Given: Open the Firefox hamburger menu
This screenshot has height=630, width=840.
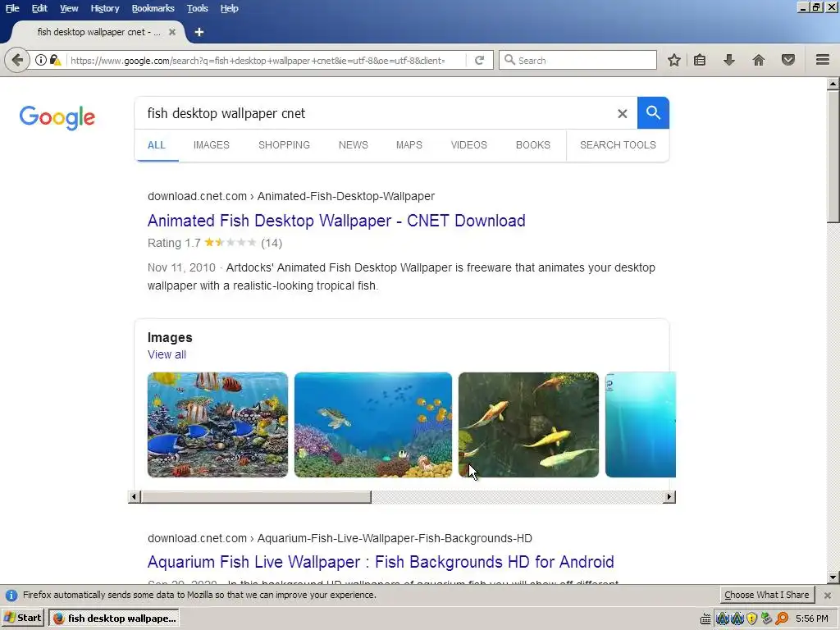Looking at the screenshot, I should 823,60.
